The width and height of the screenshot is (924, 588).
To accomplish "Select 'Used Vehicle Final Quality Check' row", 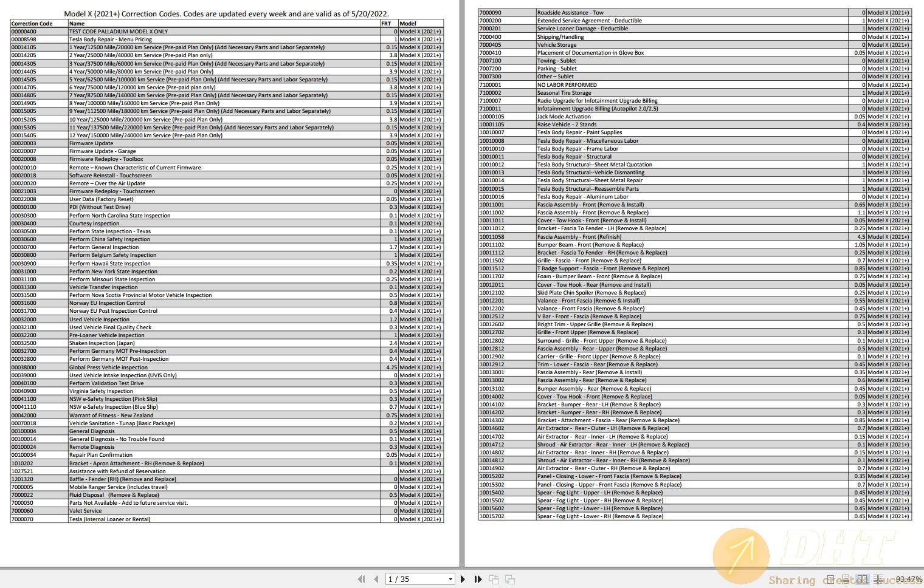I will pyautogui.click(x=227, y=327).
